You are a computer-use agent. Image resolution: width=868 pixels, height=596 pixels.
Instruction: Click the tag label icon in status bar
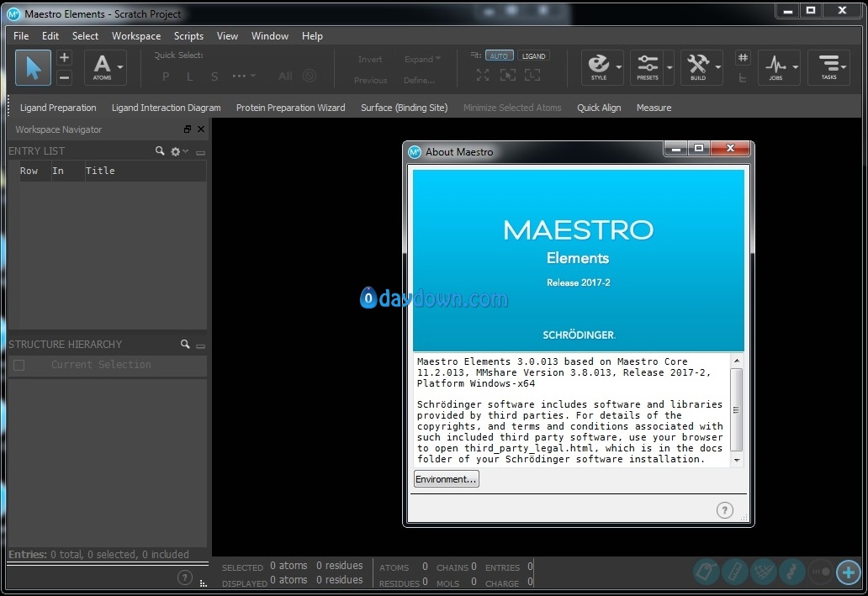coord(707,572)
